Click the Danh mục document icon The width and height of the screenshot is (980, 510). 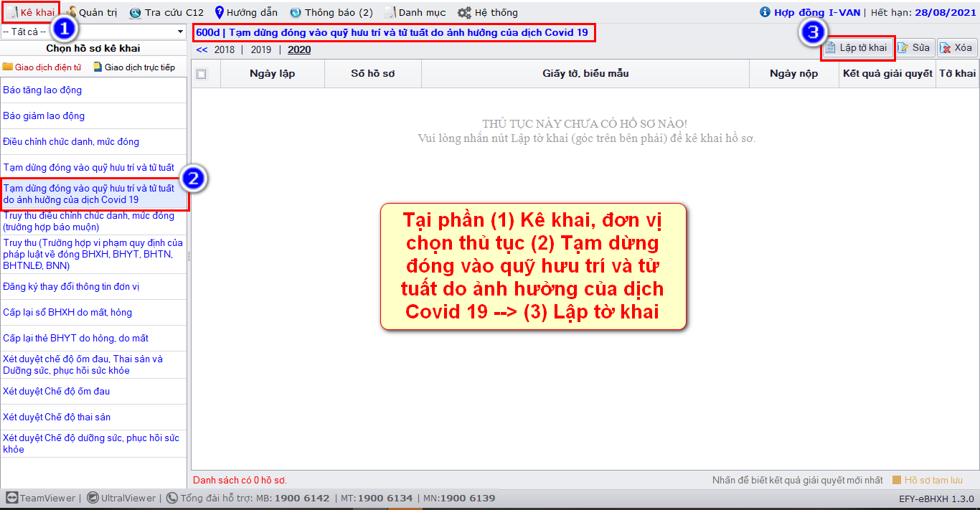point(390,12)
